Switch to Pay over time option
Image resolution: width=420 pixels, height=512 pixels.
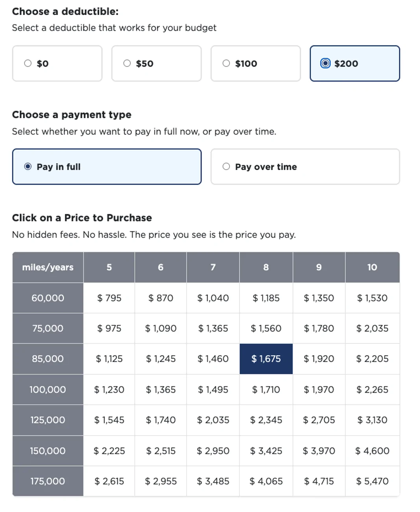[x=305, y=167]
